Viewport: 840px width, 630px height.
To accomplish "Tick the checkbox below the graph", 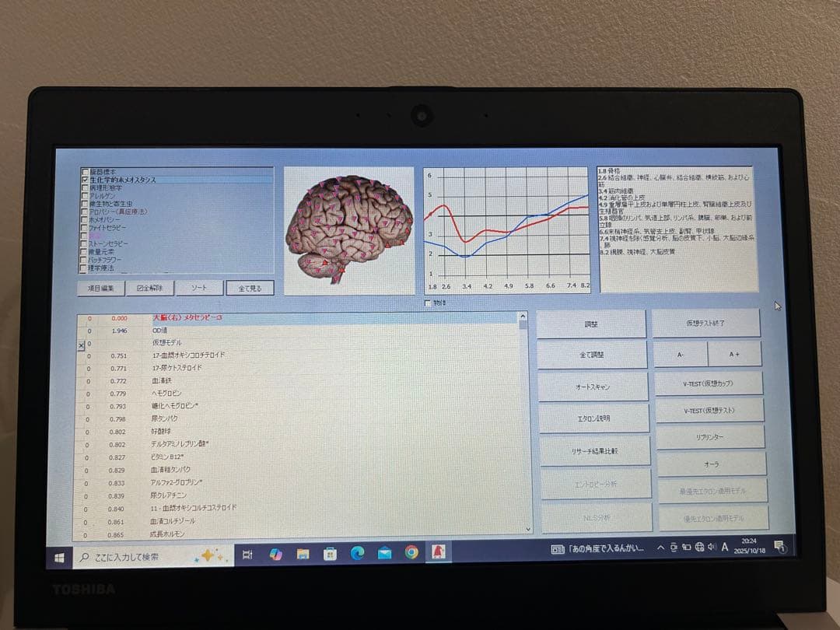I will coord(427,303).
